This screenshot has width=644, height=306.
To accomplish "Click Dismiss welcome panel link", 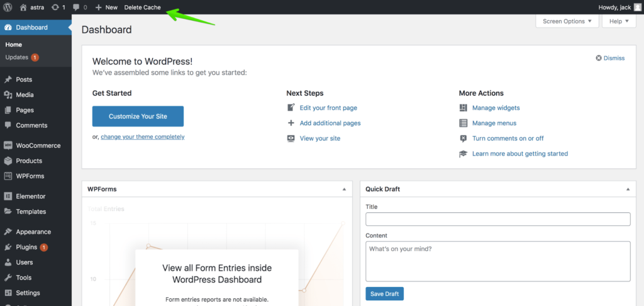I will (x=614, y=58).
